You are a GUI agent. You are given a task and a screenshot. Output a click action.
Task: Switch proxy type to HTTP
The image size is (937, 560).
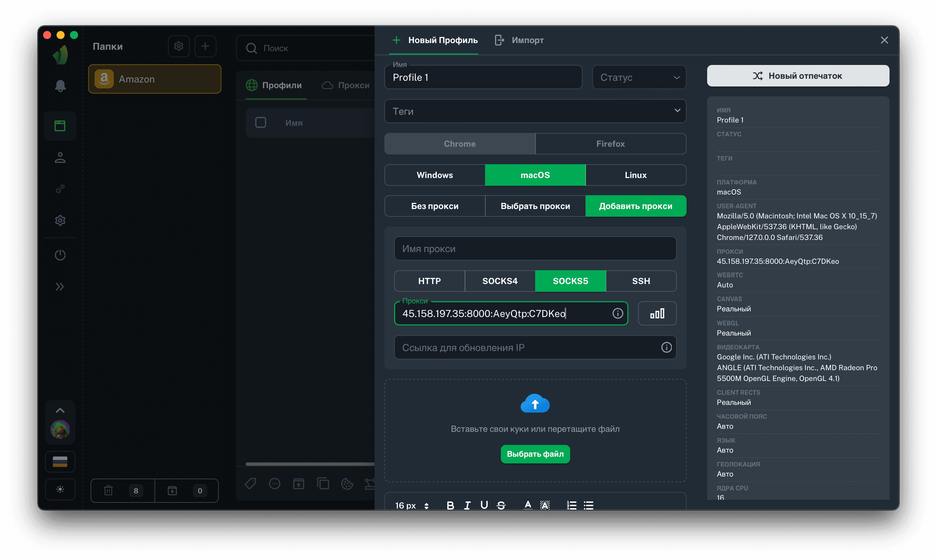pos(429,281)
